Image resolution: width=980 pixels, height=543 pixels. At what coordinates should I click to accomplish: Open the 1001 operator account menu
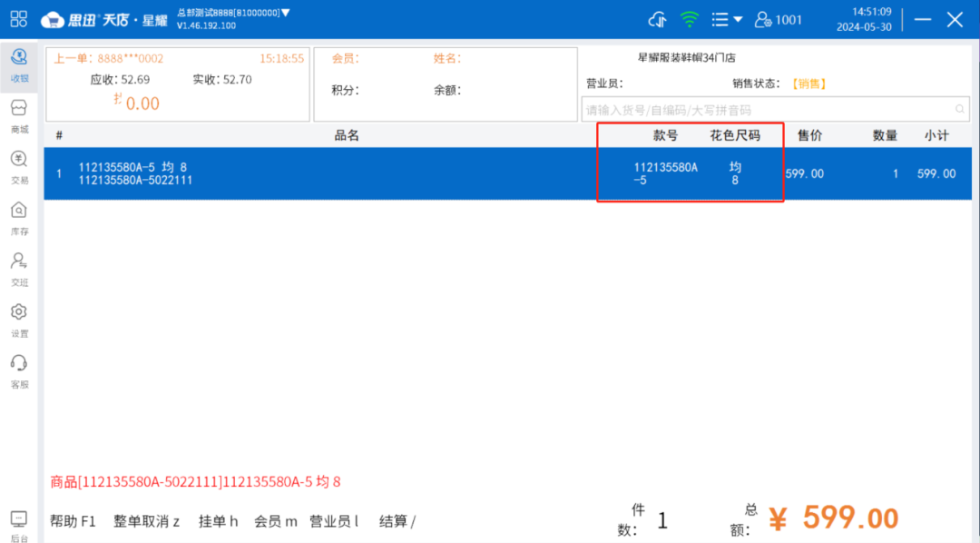(x=779, y=18)
